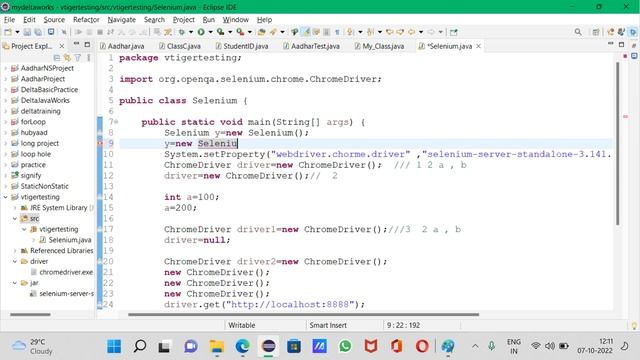Click the Coverage launch toolbar icon
Image resolution: width=640 pixels, height=360 pixels.
220,32
